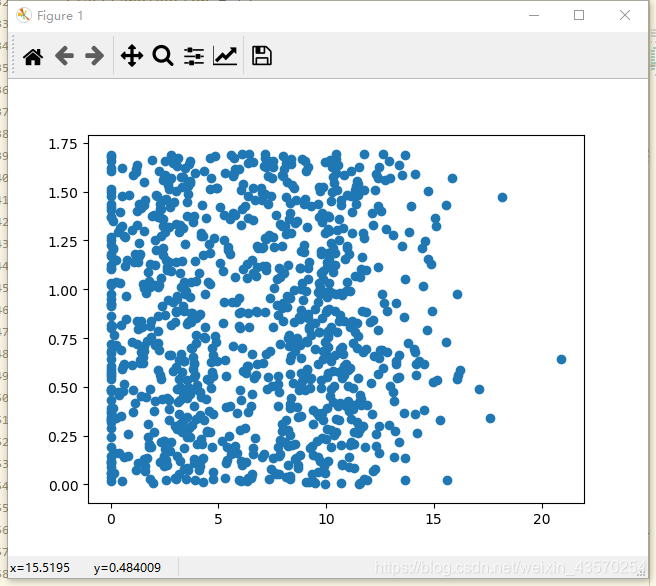
Task: Maximize the Figure 1 window
Action: (x=579, y=15)
